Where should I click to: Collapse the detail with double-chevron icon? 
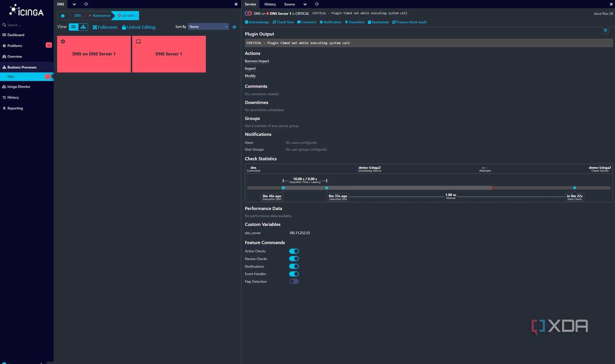[x=606, y=30]
